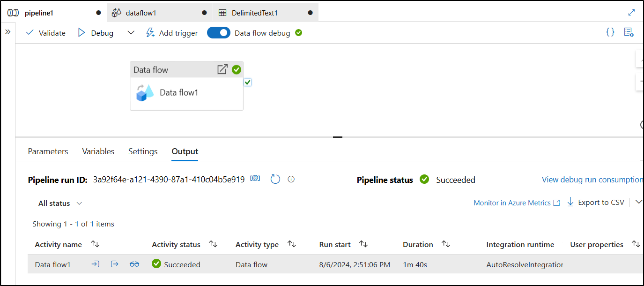Screen dimensions: 644x286
Task: Open the Debug options dropdown arrow
Action: (x=131, y=33)
